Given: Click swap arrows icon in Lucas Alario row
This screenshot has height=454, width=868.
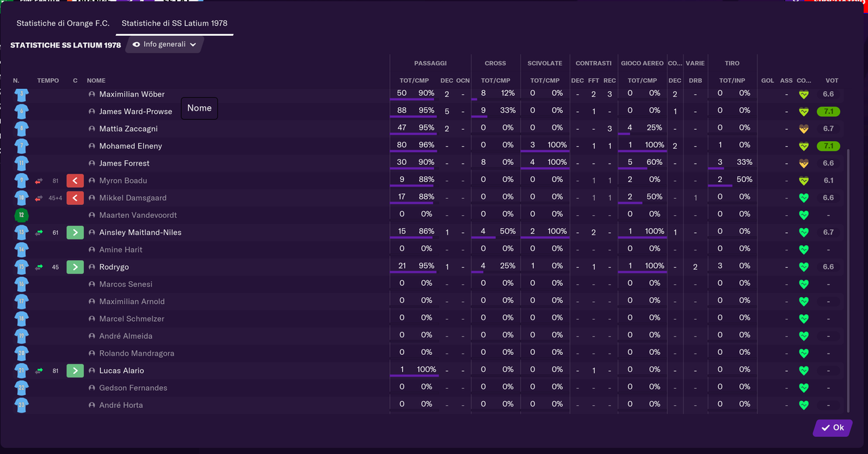Looking at the screenshot, I should click(x=39, y=371).
